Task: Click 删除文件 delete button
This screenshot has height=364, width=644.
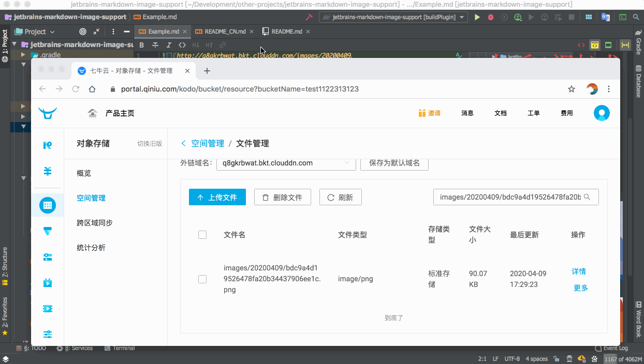Action: tap(283, 197)
